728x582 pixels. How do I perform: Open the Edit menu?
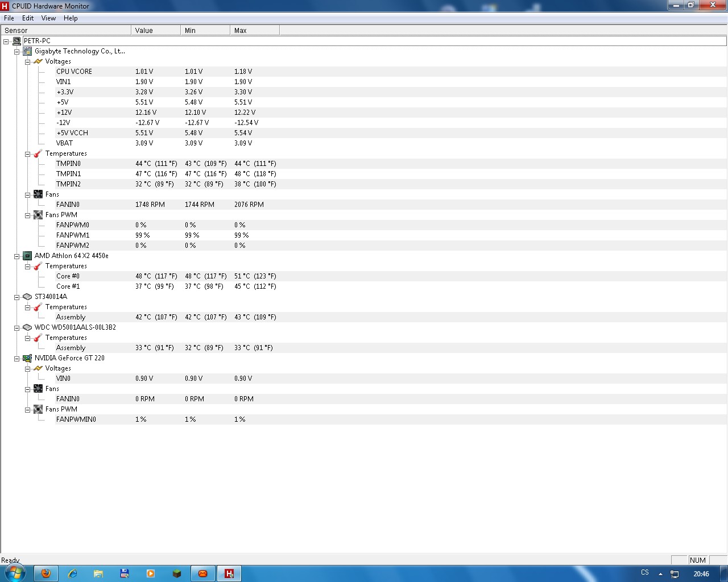coord(28,18)
